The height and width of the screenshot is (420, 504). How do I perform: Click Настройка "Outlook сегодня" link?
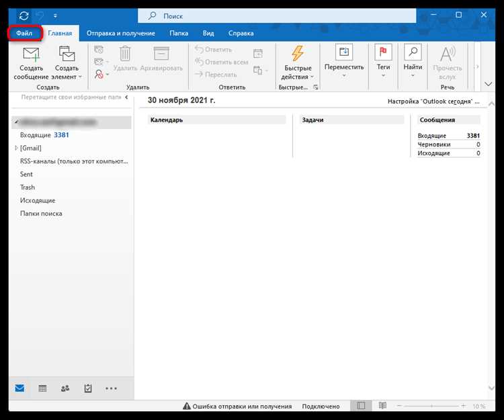(x=433, y=101)
